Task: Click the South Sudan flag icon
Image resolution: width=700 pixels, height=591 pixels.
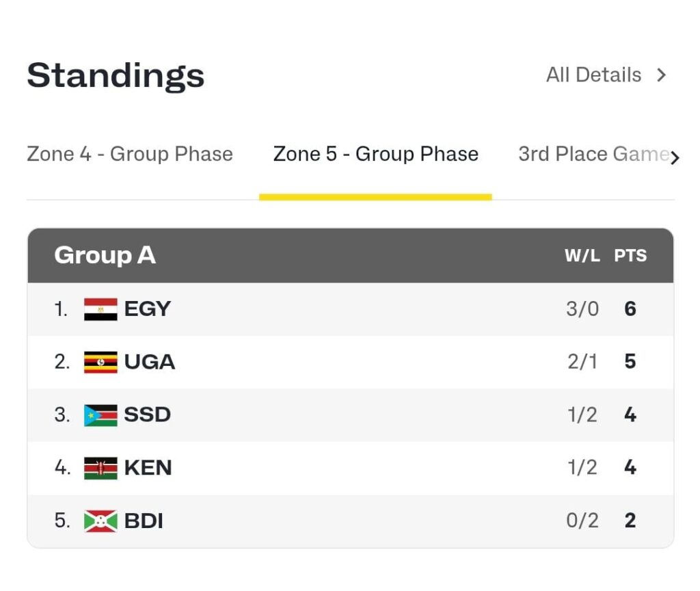Action: point(100,415)
